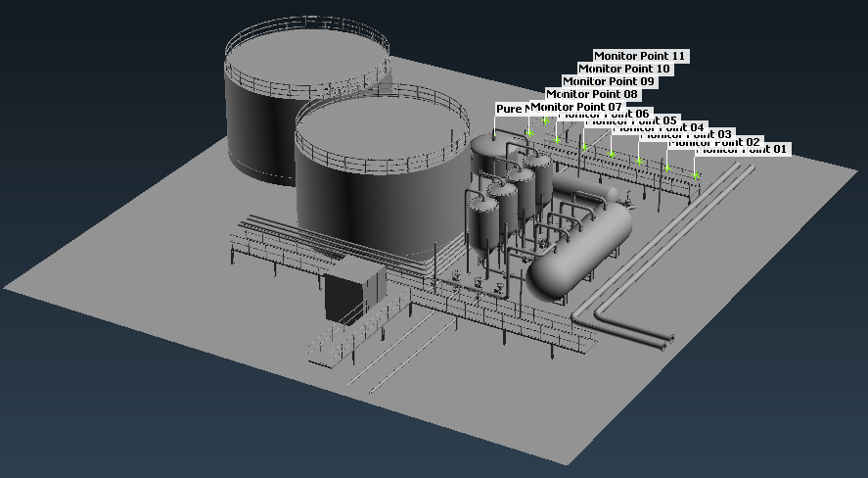
Task: Click the green marker of Monitor Point 01
Action: pos(695,175)
